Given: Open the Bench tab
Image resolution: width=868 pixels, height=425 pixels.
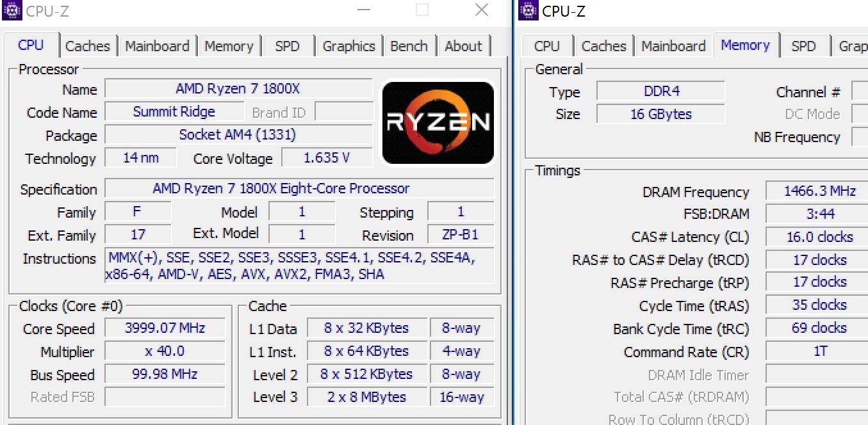Looking at the screenshot, I should coord(409,46).
